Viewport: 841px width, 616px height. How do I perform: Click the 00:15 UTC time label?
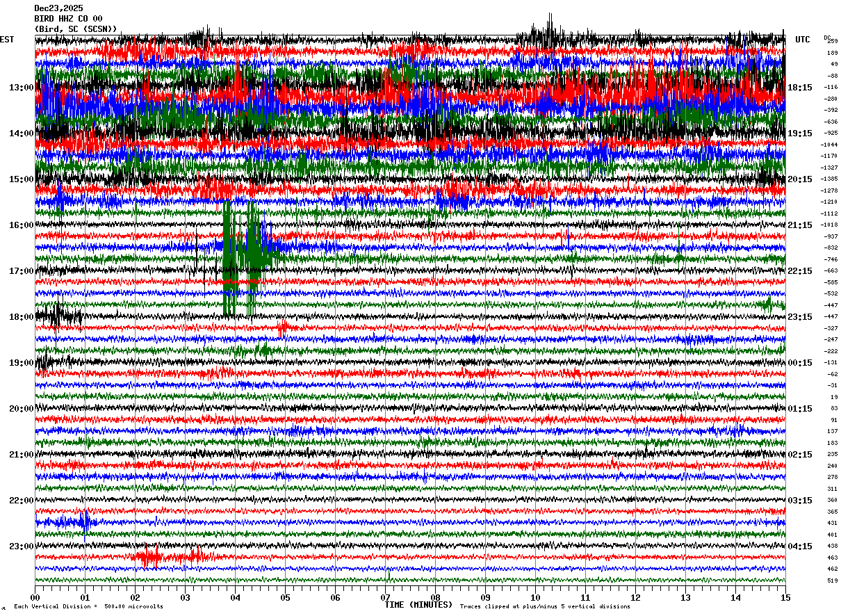point(800,363)
